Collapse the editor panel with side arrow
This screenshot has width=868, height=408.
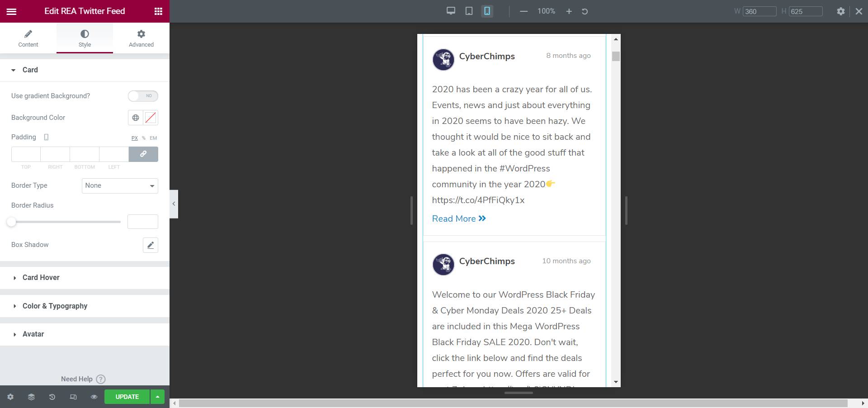coord(174,204)
